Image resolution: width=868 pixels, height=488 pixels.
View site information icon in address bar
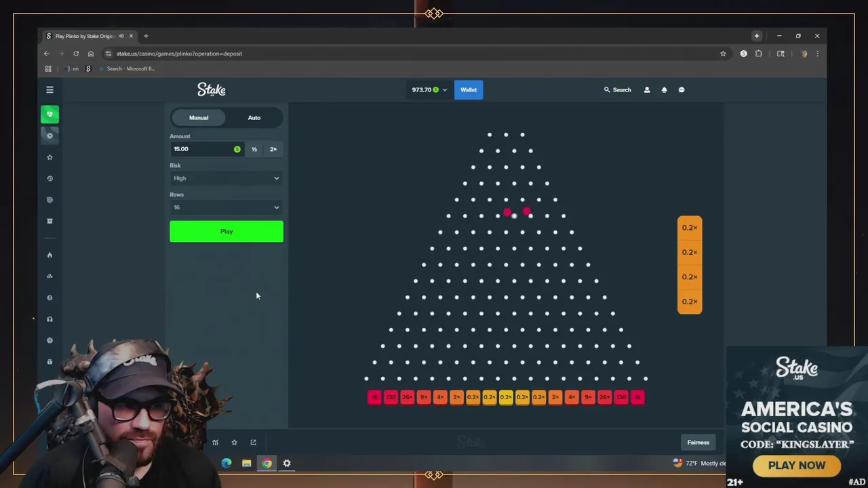tap(108, 54)
